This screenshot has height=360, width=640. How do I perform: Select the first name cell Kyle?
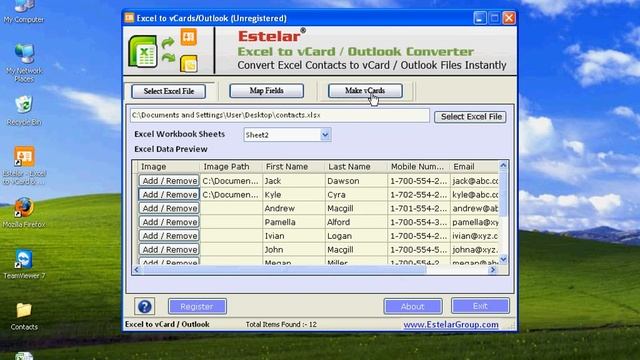tap(294, 195)
